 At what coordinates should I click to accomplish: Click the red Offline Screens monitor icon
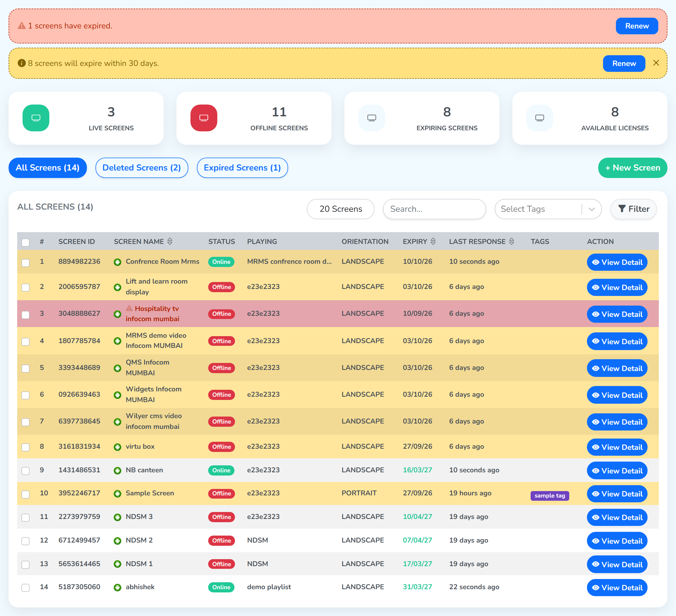click(x=204, y=118)
